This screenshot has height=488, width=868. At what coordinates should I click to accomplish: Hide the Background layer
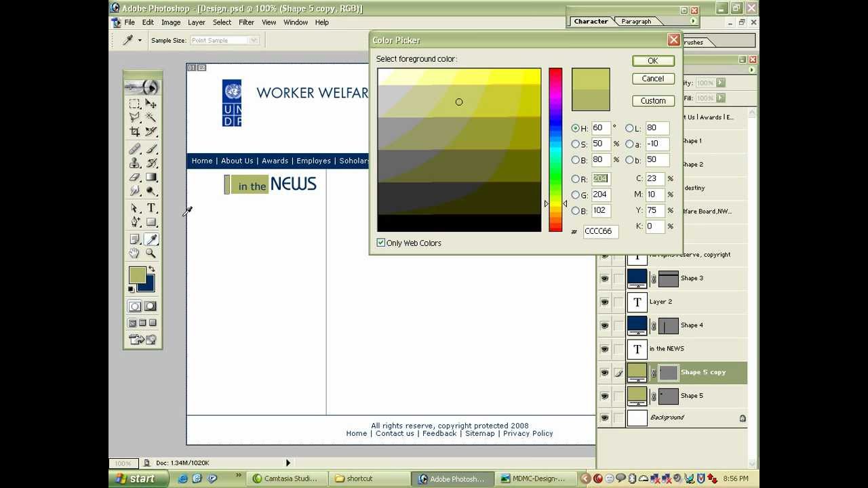coord(604,418)
